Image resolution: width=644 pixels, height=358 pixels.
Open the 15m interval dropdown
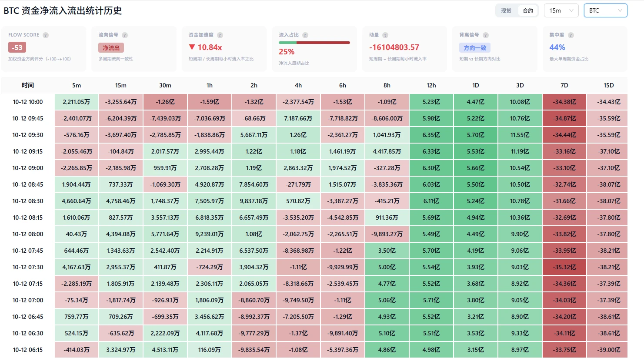(x=561, y=10)
